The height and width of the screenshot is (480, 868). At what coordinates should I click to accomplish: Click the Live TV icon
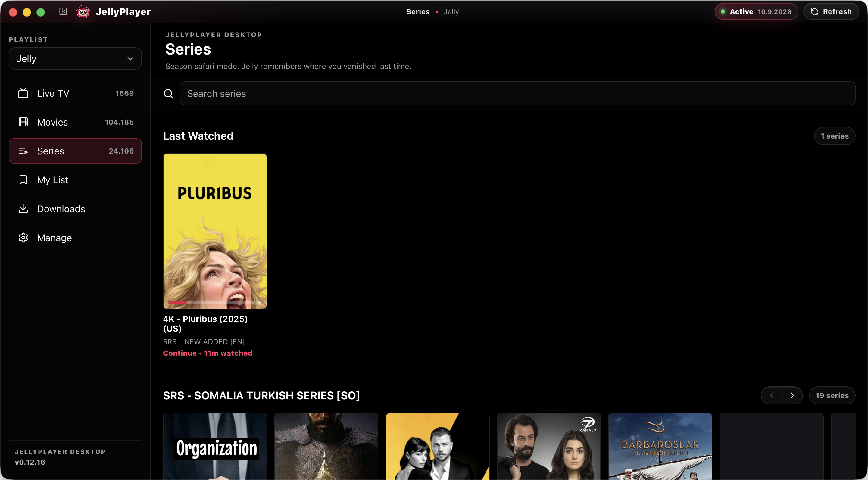pos(23,93)
